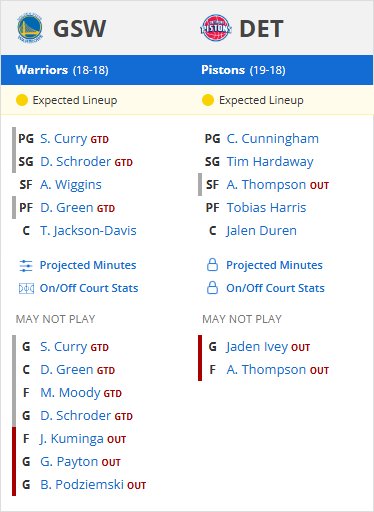Open C. Cunningham player page

pyautogui.click(x=273, y=139)
